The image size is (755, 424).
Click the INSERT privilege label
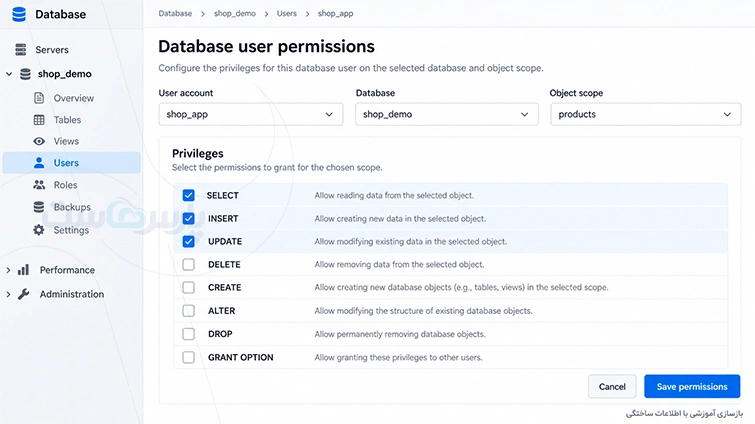tap(223, 218)
